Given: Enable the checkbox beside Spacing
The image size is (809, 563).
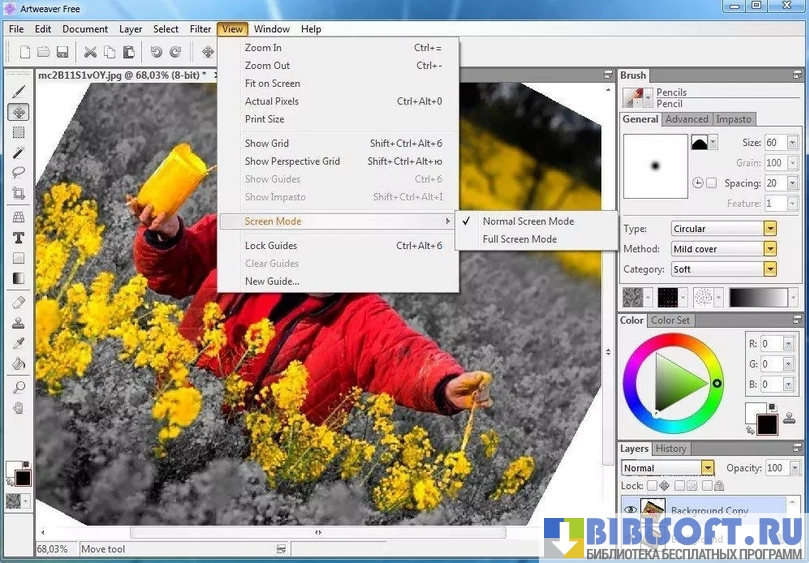Looking at the screenshot, I should [x=711, y=183].
